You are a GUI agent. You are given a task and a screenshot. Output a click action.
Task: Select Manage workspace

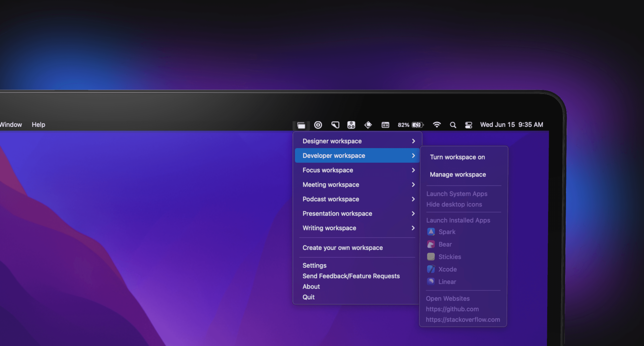click(x=458, y=174)
